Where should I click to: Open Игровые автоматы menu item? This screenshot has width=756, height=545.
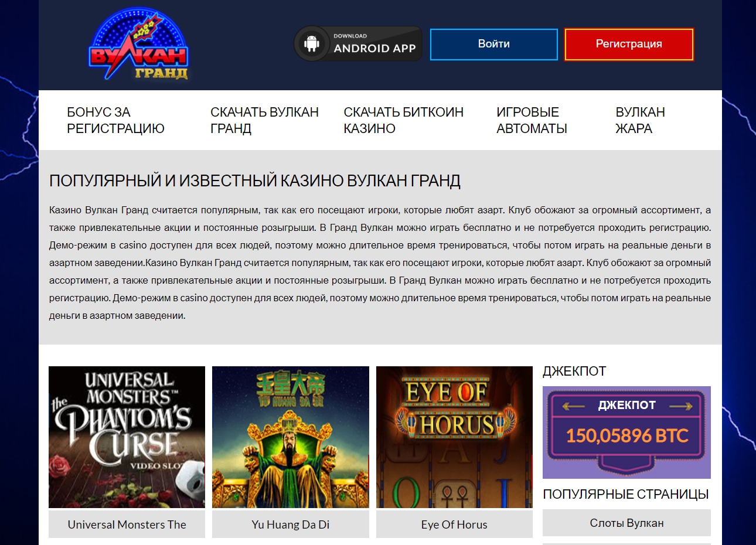coord(532,120)
